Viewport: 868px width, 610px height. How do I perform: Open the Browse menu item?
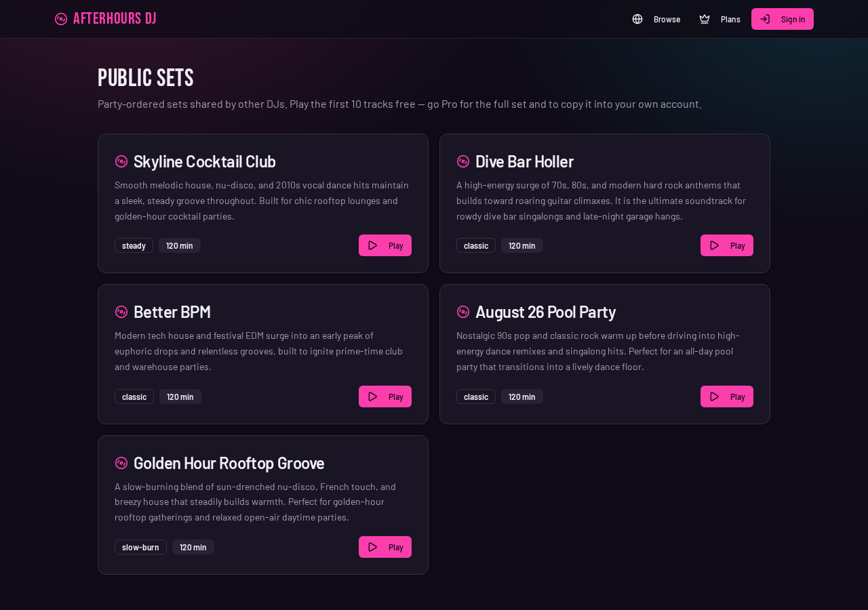[x=656, y=19]
